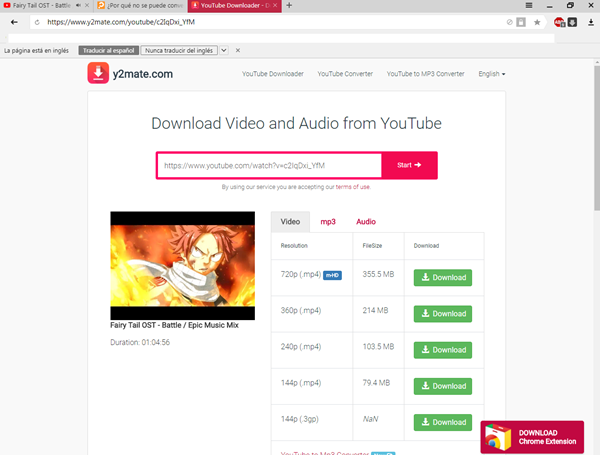Click the 79.4 MB file size
This screenshot has height=455, width=600.
[x=376, y=383]
